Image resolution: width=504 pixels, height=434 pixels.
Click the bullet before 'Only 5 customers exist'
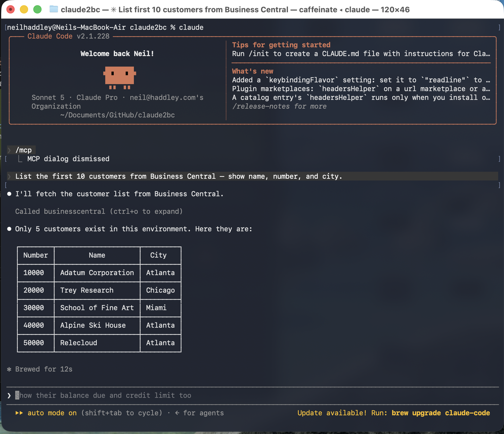tap(9, 229)
